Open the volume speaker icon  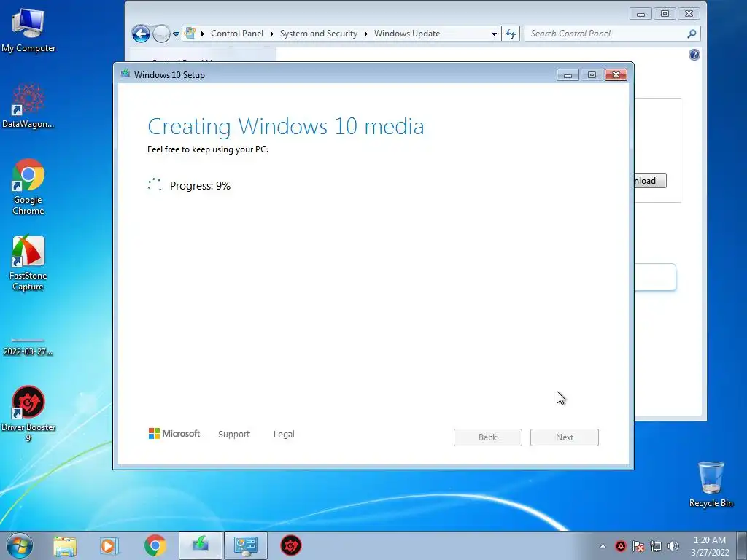673,546
